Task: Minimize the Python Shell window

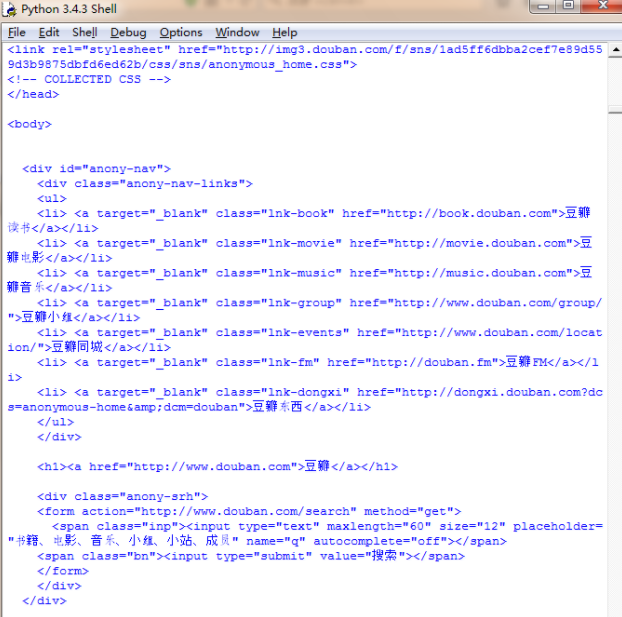Action: click(543, 6)
